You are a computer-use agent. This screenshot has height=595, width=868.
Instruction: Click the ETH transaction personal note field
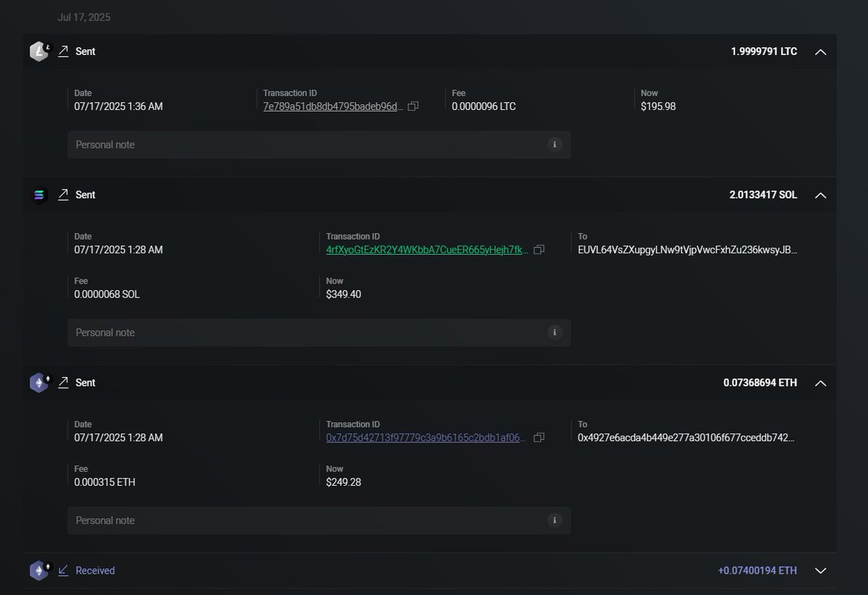tap(319, 520)
